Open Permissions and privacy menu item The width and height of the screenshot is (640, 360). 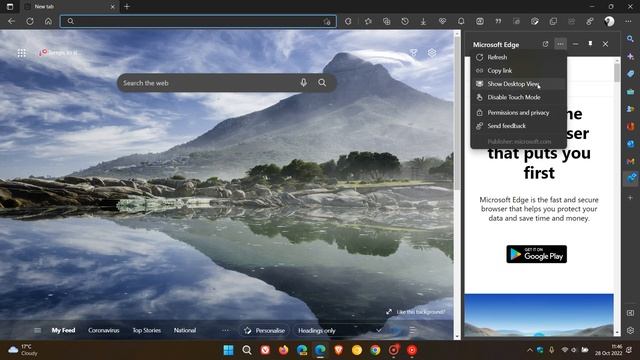[x=518, y=113]
